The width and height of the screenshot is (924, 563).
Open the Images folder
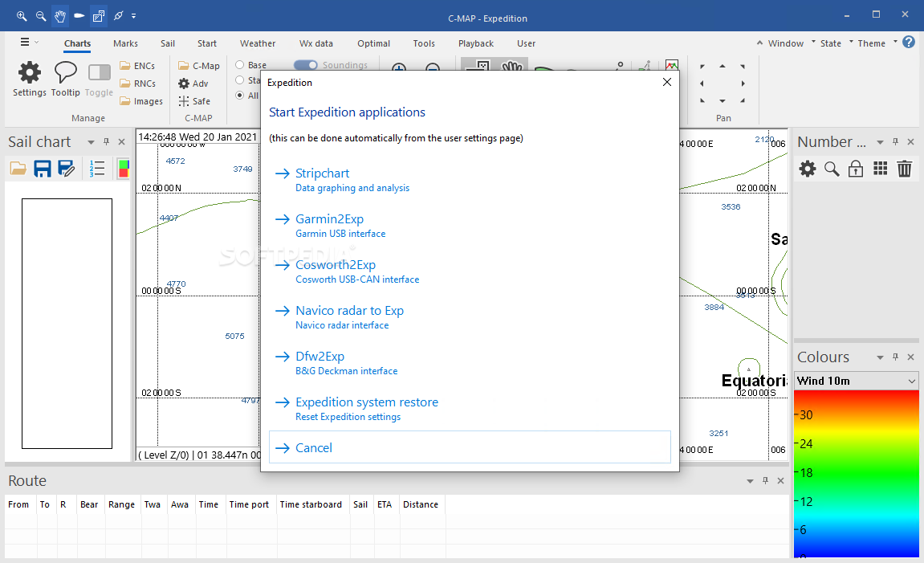(140, 101)
